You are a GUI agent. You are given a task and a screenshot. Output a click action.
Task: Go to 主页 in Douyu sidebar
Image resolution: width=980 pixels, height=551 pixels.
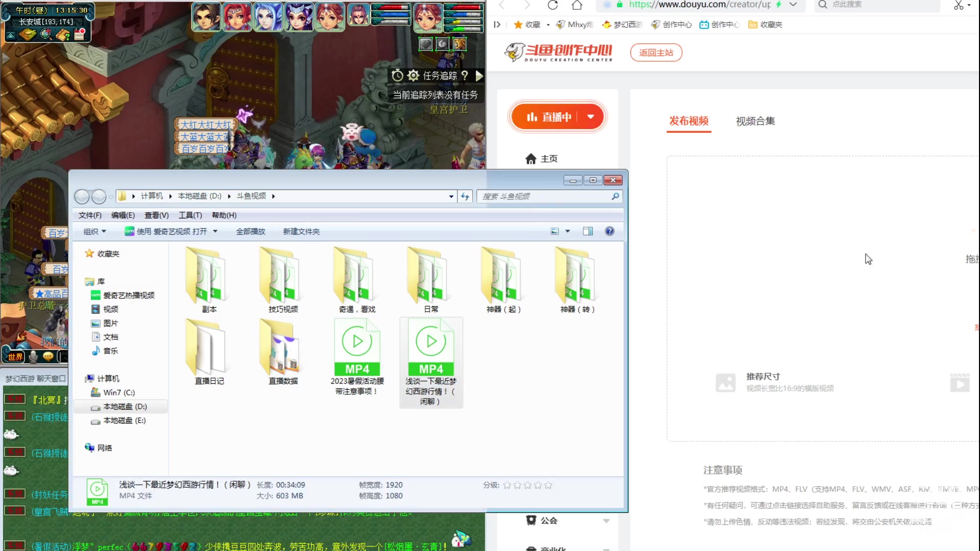(542, 159)
